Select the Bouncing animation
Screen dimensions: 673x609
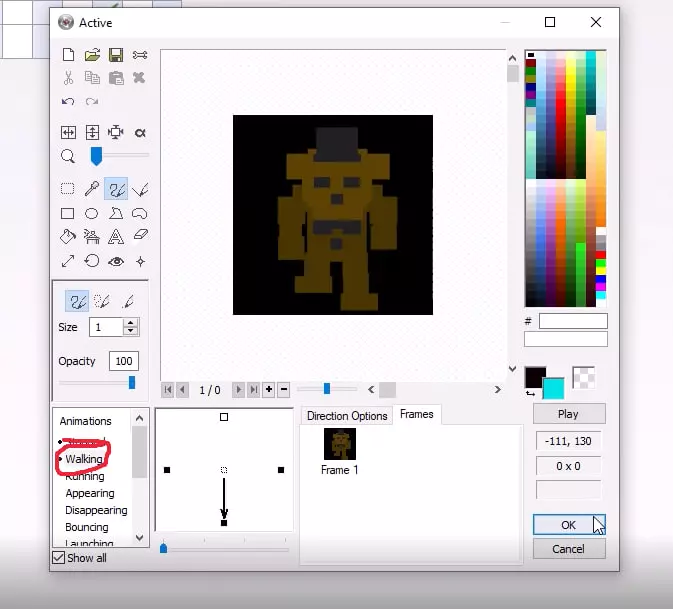87,527
